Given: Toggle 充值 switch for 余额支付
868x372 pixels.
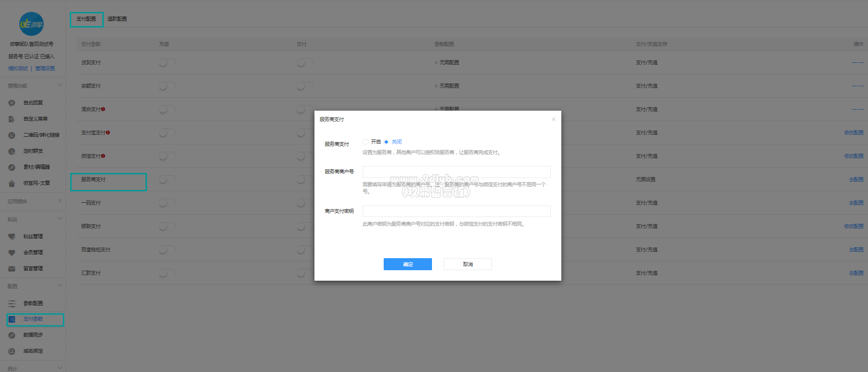Looking at the screenshot, I should [167, 86].
